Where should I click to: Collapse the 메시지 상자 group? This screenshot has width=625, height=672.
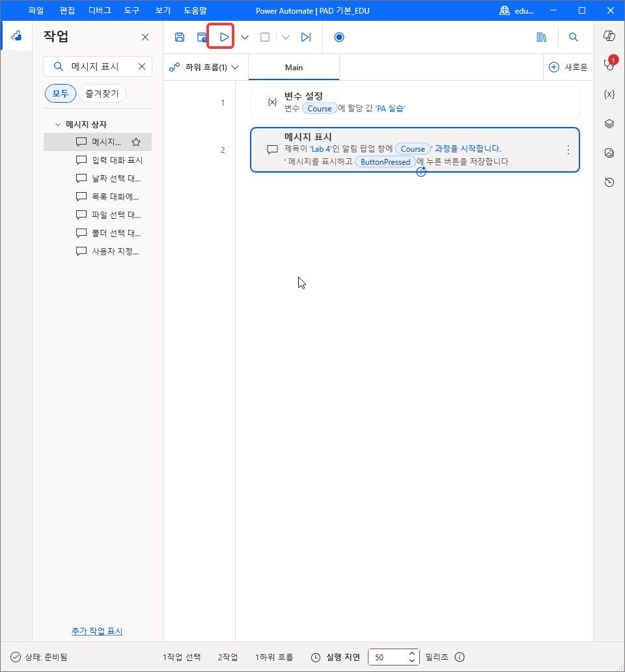58,124
